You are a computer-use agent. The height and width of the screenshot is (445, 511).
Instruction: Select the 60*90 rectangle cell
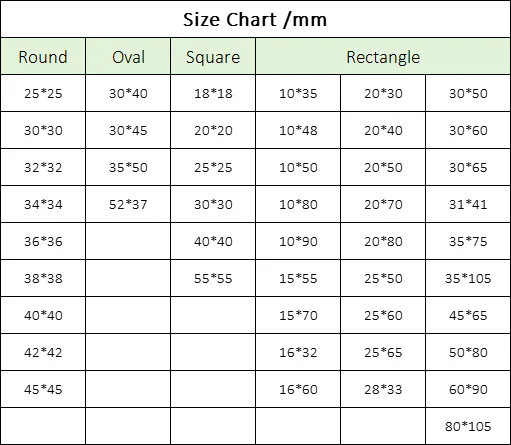tap(468, 389)
